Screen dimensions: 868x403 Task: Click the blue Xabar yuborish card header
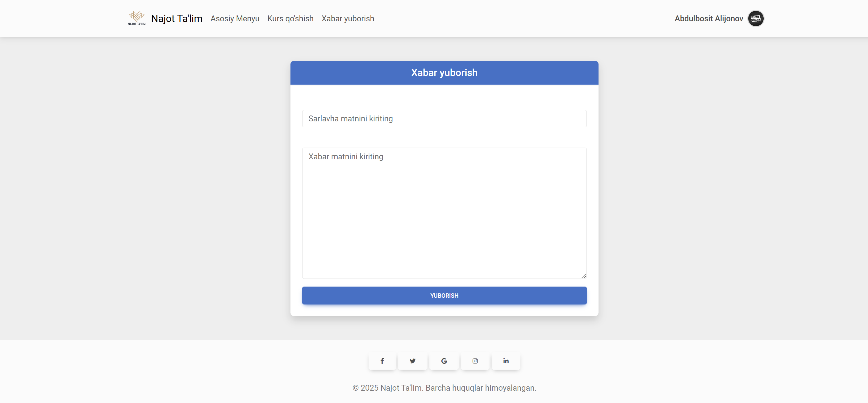point(444,73)
